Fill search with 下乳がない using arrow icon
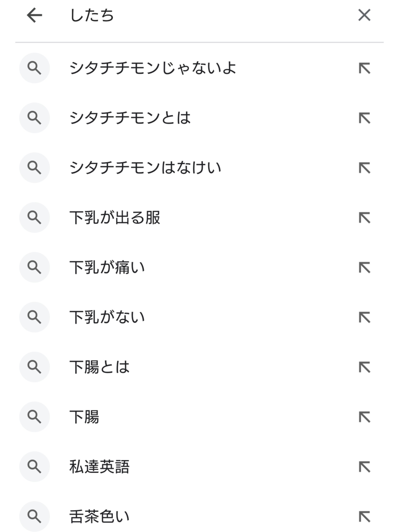This screenshot has width=399, height=532. coord(364,317)
